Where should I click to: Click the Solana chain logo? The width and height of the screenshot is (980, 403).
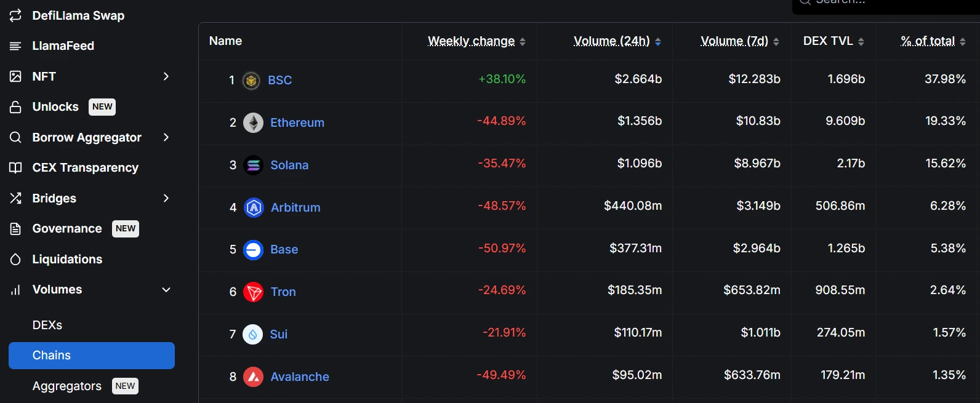(x=253, y=166)
